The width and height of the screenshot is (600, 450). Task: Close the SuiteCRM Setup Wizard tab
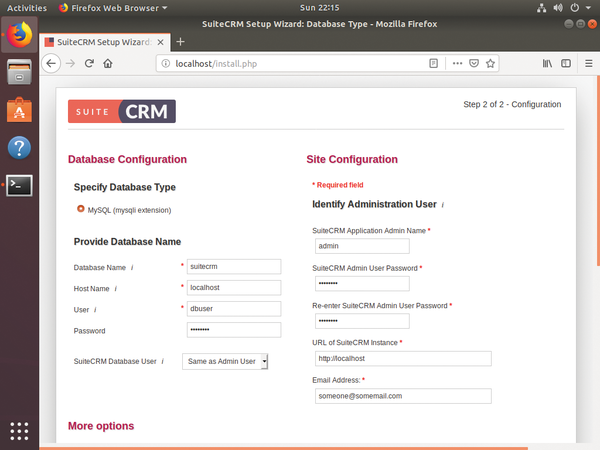(161, 42)
